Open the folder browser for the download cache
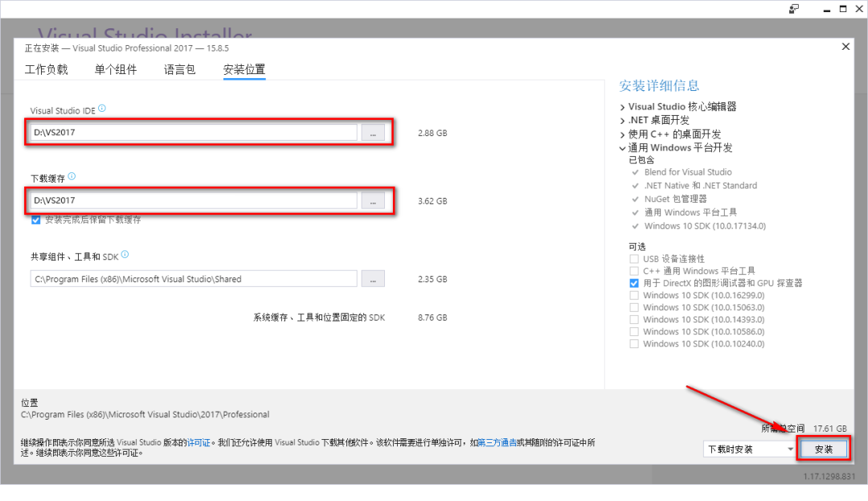This screenshot has height=501, width=868. tap(373, 201)
